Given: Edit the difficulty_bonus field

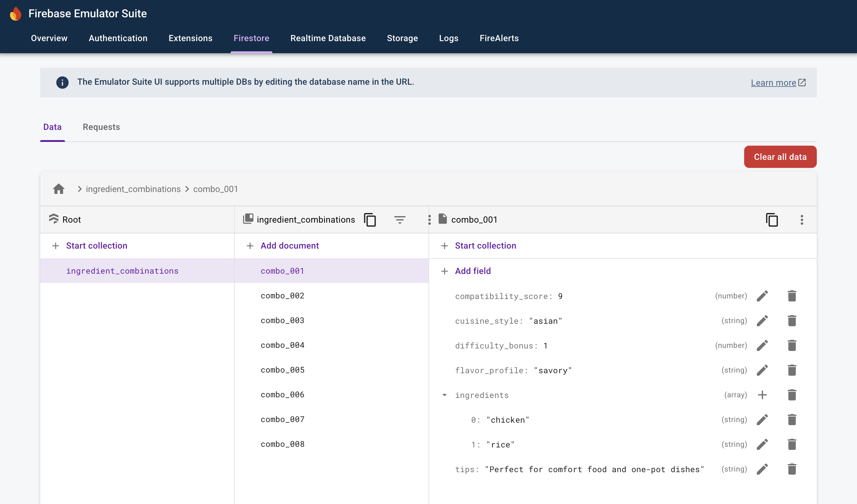Looking at the screenshot, I should coord(762,345).
